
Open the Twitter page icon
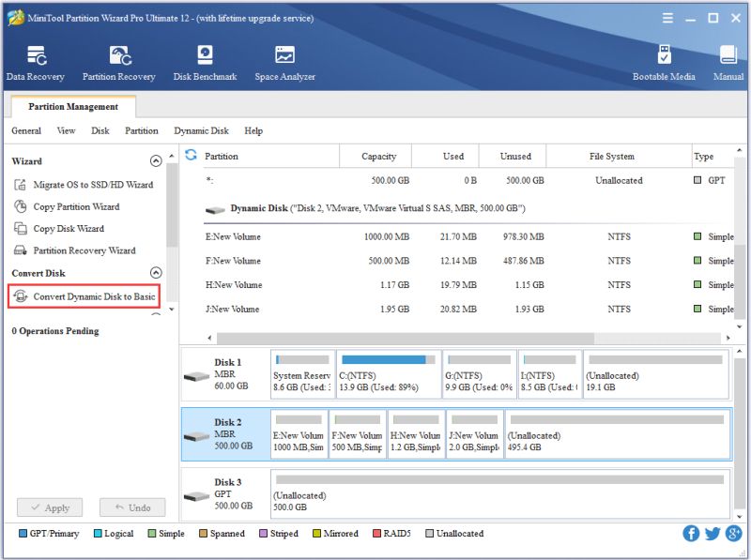tap(713, 533)
